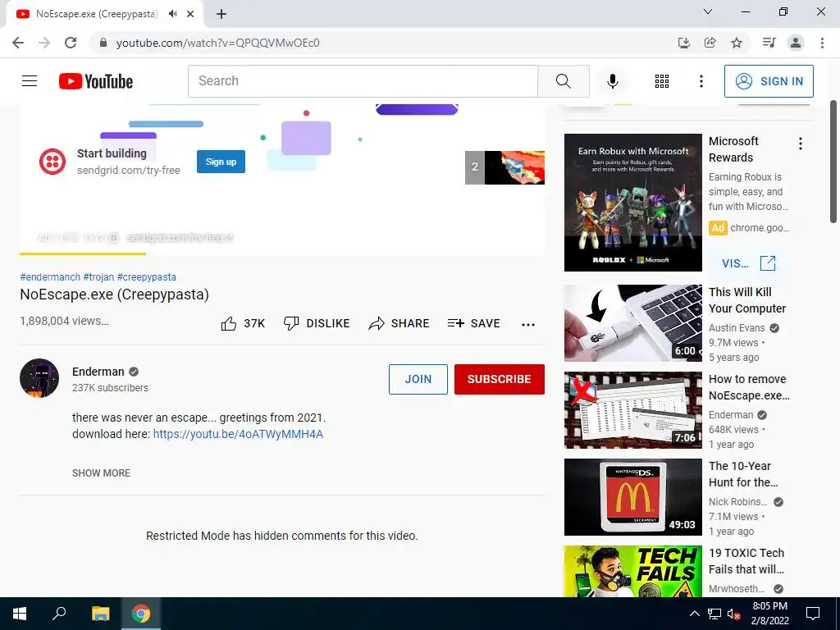
Task: Open the YouTube apps grid icon
Action: [x=662, y=81]
